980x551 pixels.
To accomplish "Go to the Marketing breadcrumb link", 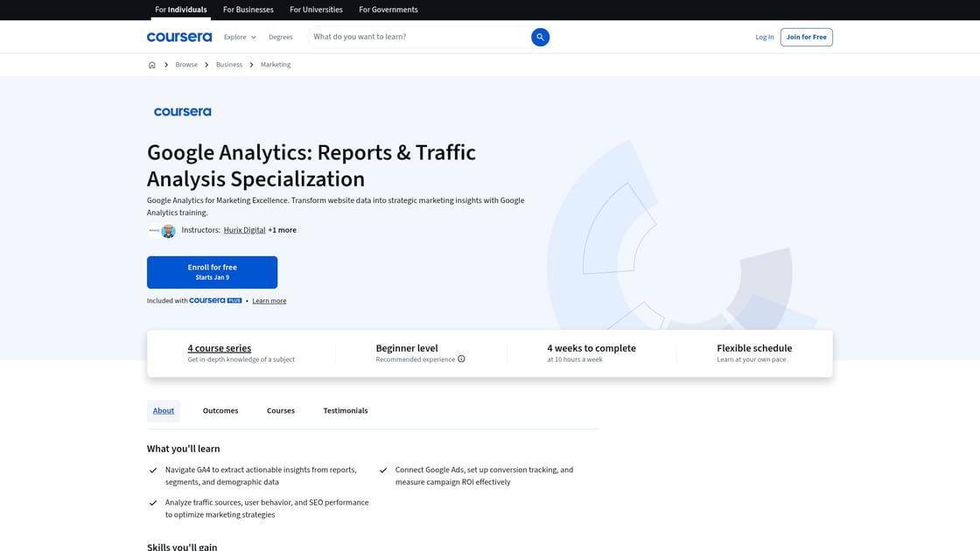I will coord(276,65).
